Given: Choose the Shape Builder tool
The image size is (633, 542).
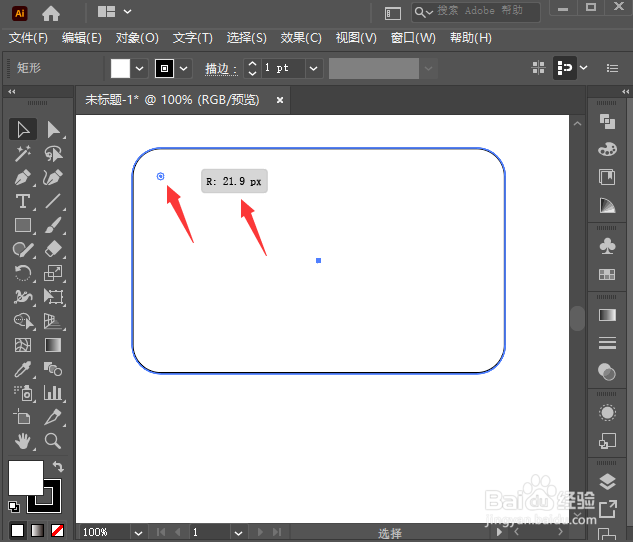Looking at the screenshot, I should (x=23, y=321).
